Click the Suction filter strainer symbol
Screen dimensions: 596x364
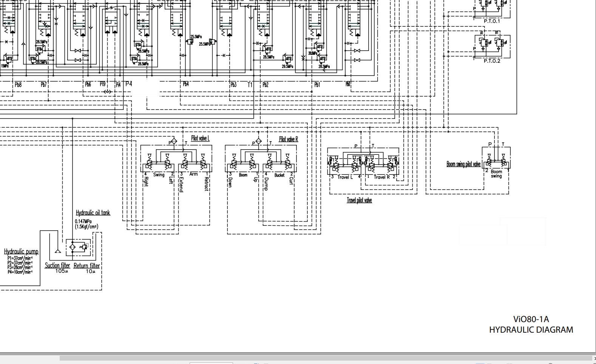click(57, 251)
